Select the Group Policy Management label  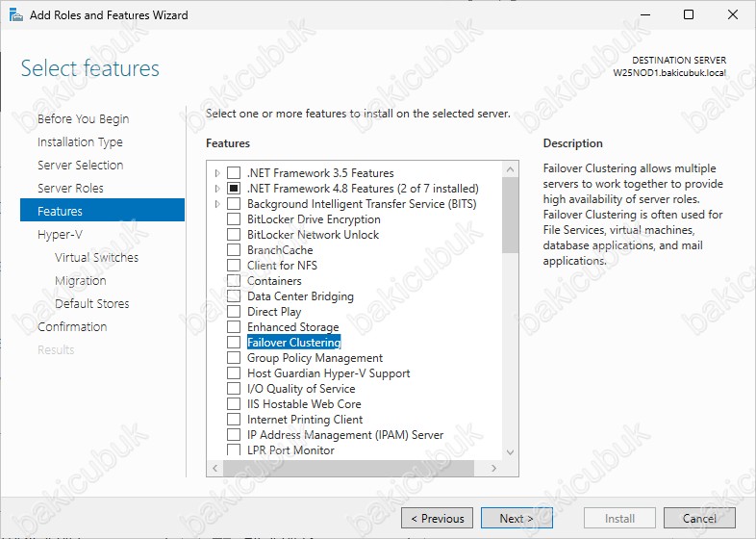(x=315, y=357)
